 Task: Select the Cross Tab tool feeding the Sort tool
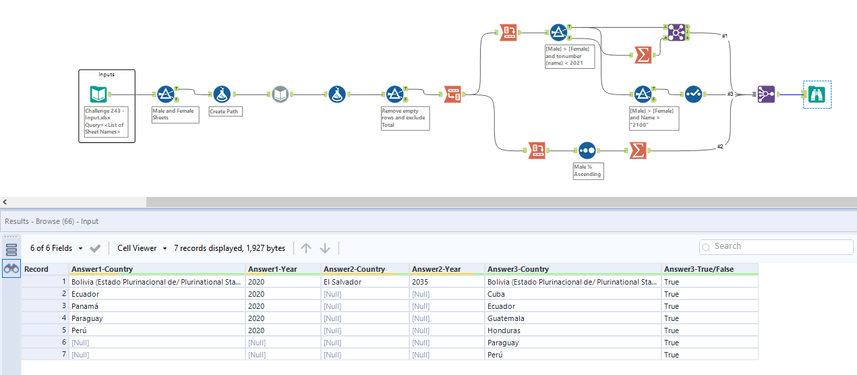537,150
